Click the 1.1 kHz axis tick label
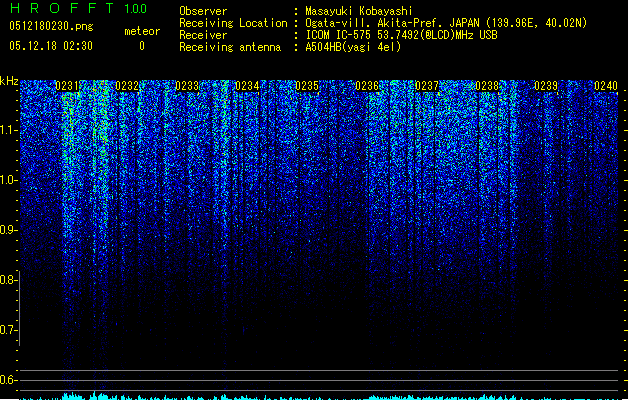 pos(8,130)
